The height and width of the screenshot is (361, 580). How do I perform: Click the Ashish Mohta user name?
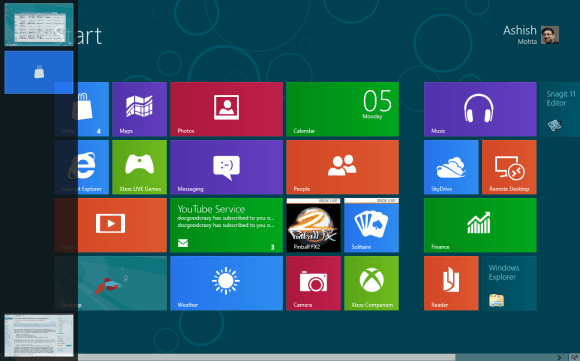coord(520,35)
